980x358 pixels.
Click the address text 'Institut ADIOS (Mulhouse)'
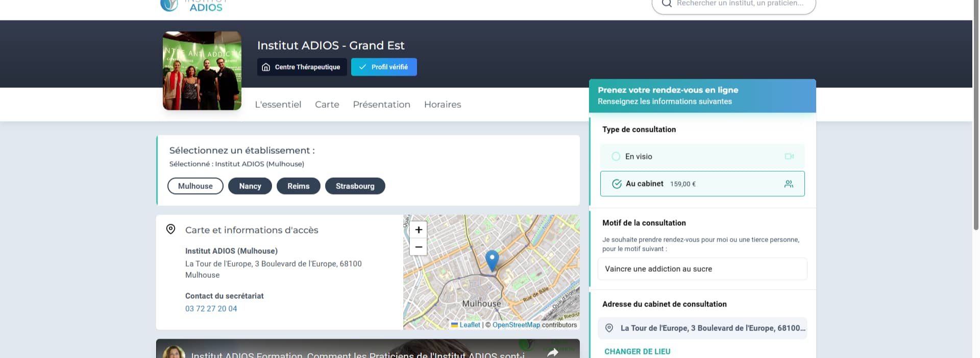pos(231,251)
